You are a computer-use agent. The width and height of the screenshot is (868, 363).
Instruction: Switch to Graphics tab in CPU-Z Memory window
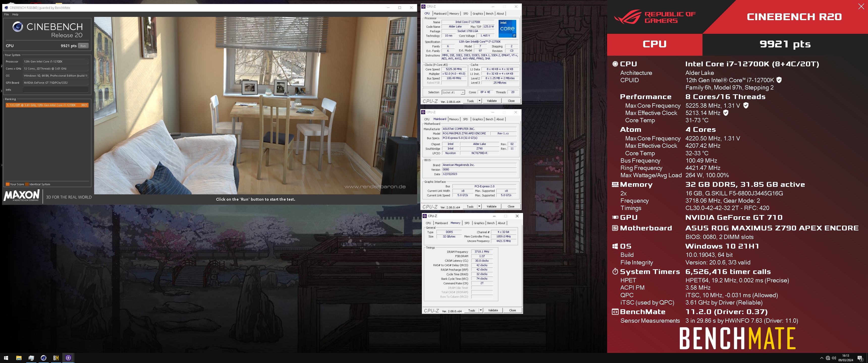(x=479, y=223)
